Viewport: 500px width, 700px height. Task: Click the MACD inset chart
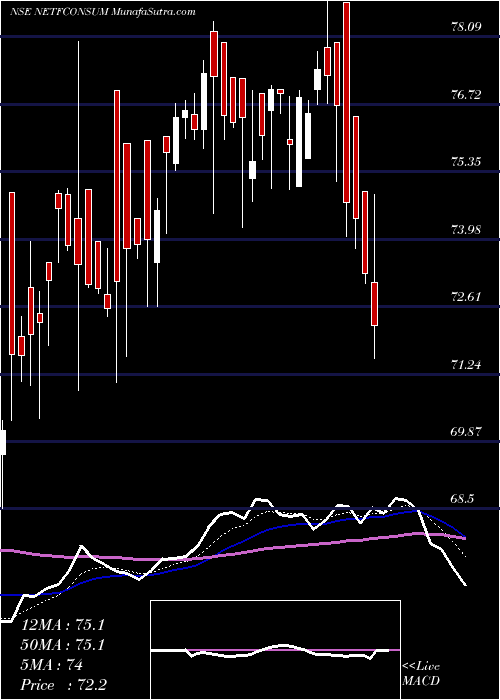click(x=275, y=650)
